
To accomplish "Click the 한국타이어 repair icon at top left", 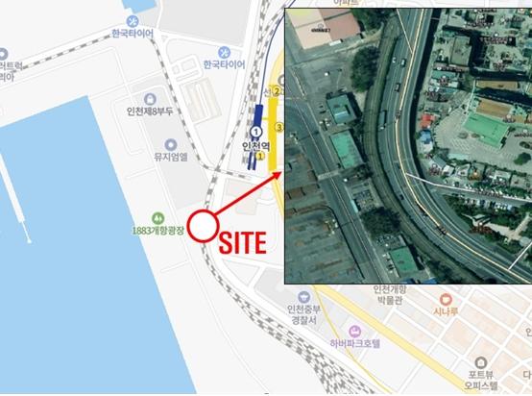I will 133,21.
